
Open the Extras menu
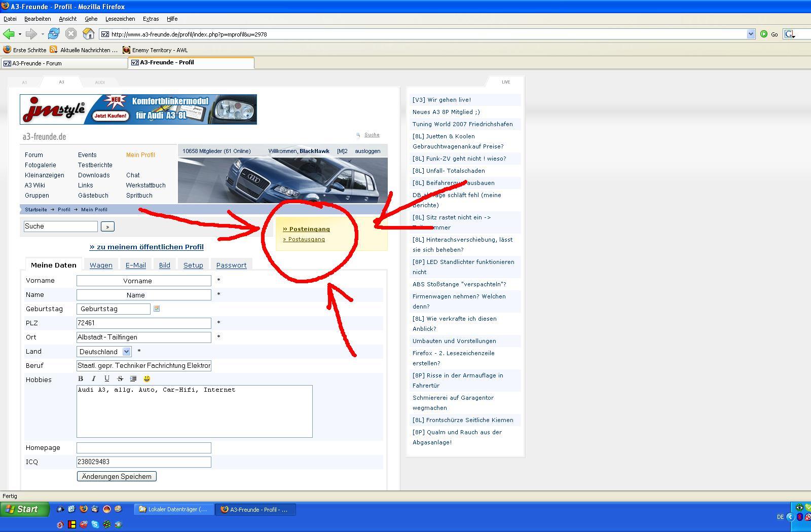(151, 19)
